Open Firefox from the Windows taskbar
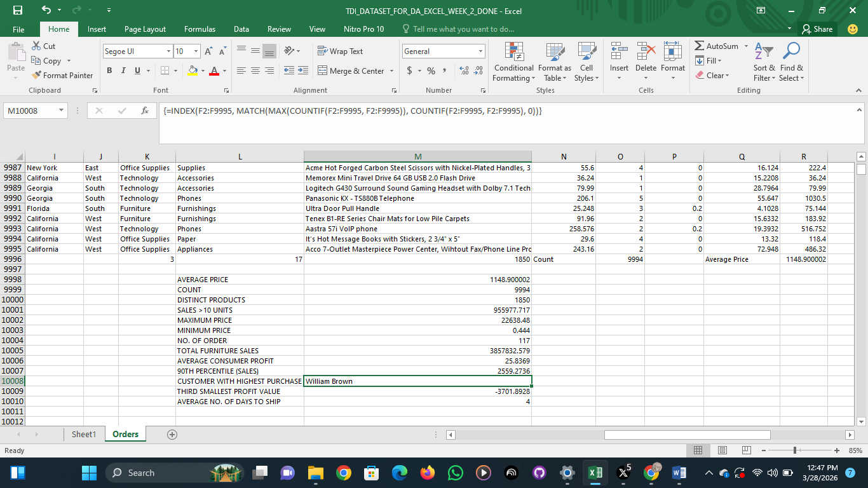 [427, 473]
